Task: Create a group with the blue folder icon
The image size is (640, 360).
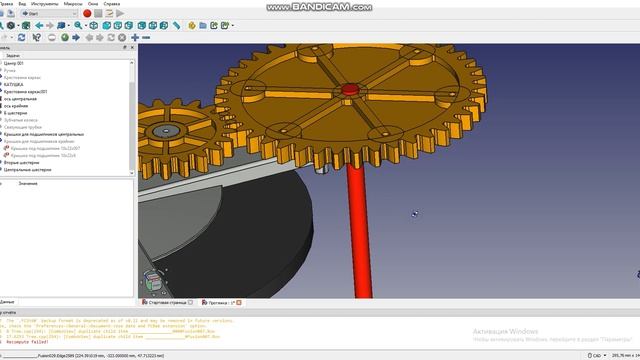Action: 203,25
